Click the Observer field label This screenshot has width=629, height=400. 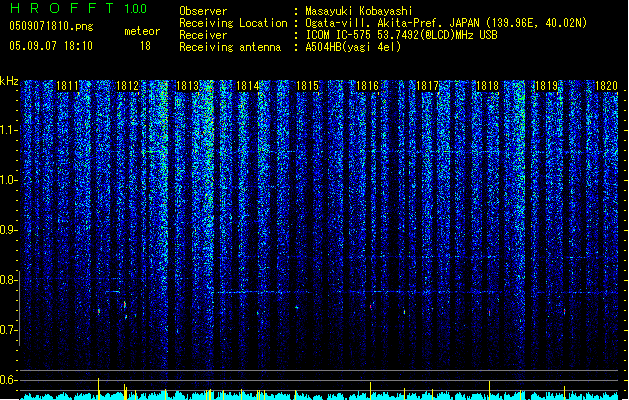point(203,11)
